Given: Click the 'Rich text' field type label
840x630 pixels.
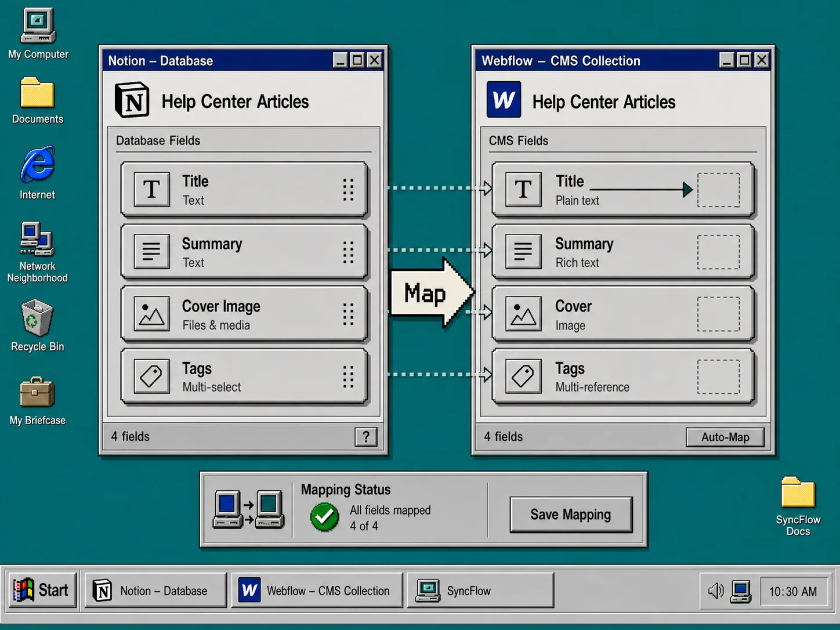Looking at the screenshot, I should pyautogui.click(x=577, y=263).
